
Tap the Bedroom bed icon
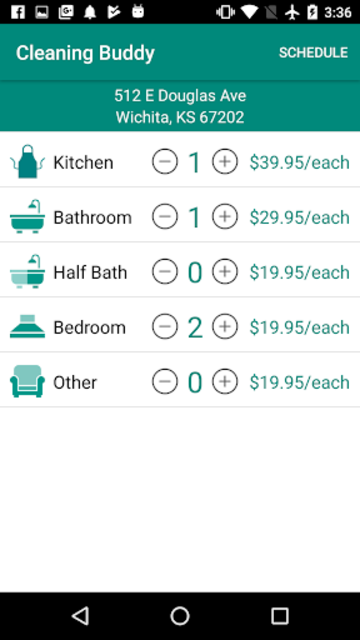(x=27, y=327)
